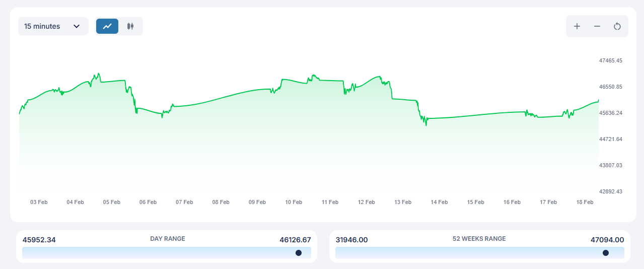This screenshot has width=644, height=269.
Task: Click the 47465.45 price axis label
Action: coord(610,60)
